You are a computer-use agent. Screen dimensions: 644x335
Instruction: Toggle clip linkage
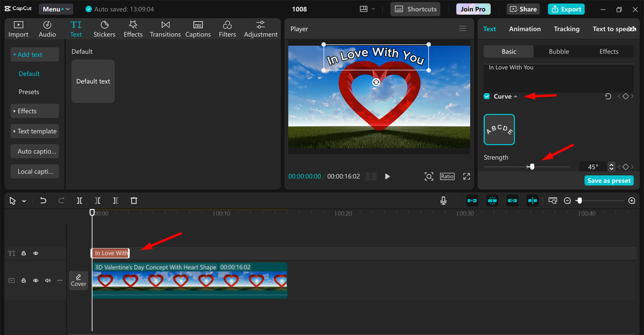(x=512, y=200)
